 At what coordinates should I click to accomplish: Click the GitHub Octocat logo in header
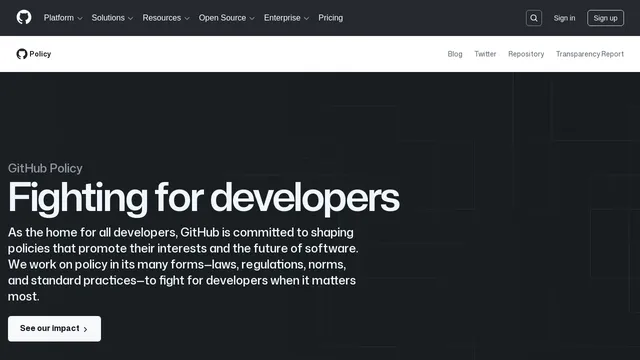click(24, 18)
